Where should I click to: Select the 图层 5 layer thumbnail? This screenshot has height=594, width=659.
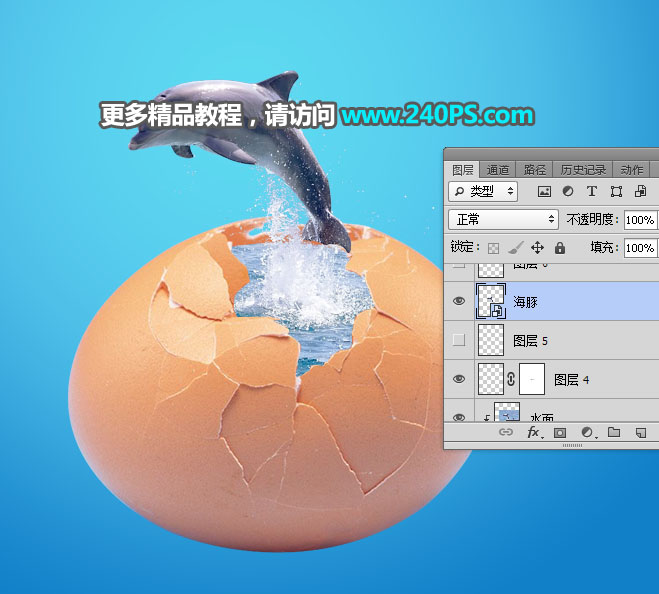(491, 340)
